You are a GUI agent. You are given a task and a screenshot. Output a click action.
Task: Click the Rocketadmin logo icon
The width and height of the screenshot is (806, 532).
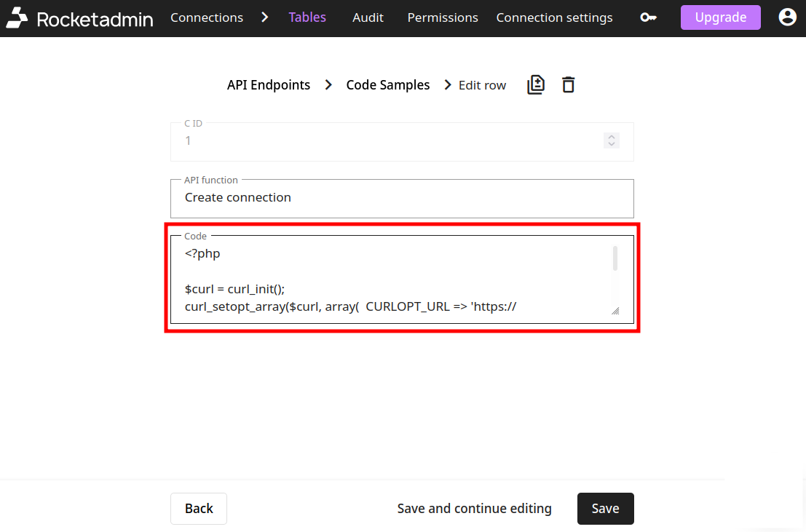point(17,17)
